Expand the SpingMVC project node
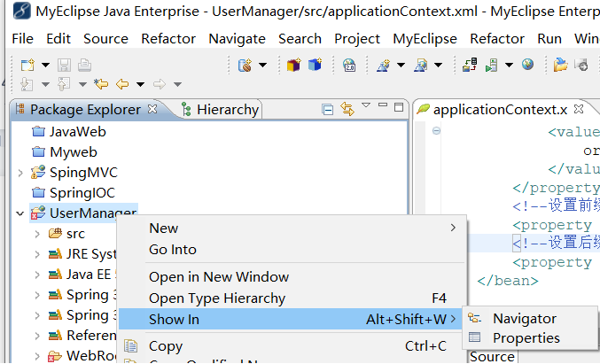Image resolution: width=600 pixels, height=364 pixels. [20, 174]
